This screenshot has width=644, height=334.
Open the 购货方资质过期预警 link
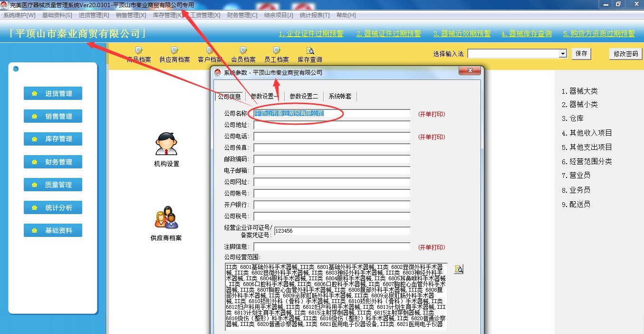click(x=599, y=34)
